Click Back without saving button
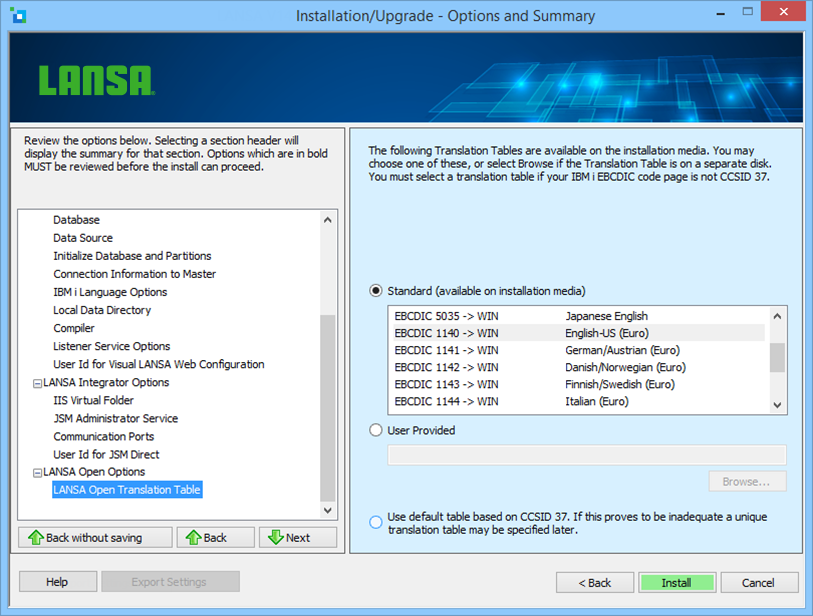Viewport: 813px width, 616px height. (95, 538)
